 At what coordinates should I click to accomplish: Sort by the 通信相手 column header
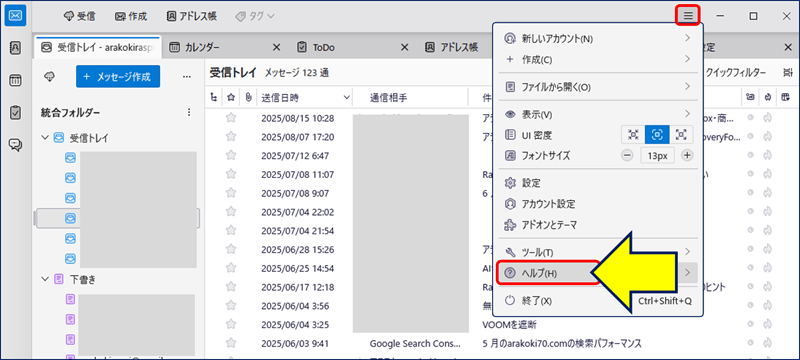(411, 97)
